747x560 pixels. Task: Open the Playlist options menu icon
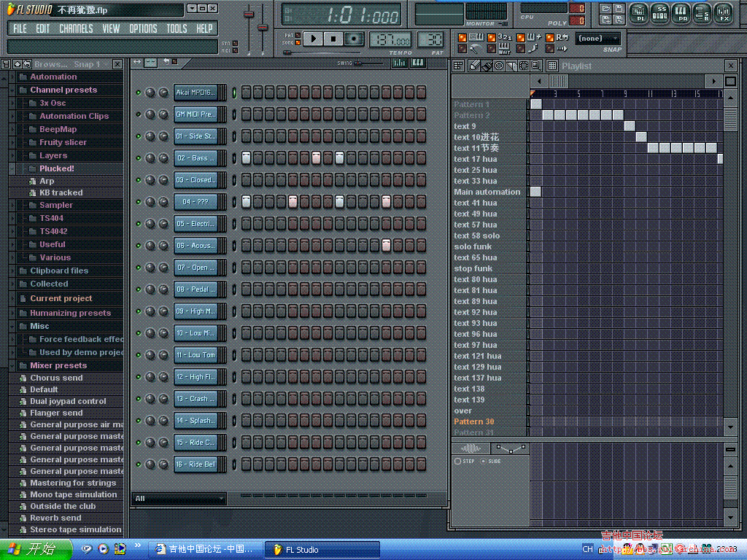pyautogui.click(x=458, y=66)
